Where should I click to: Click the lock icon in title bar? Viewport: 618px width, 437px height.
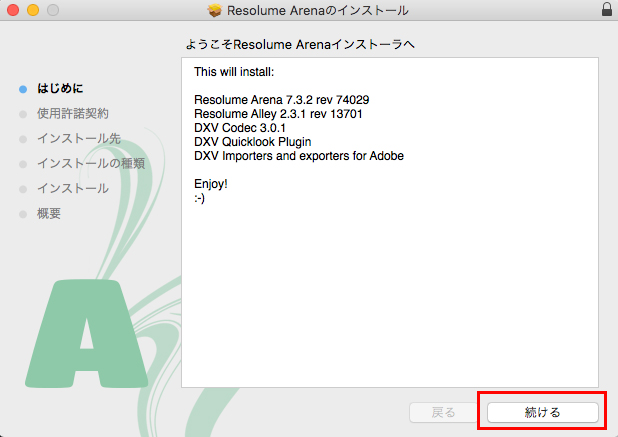point(607,9)
